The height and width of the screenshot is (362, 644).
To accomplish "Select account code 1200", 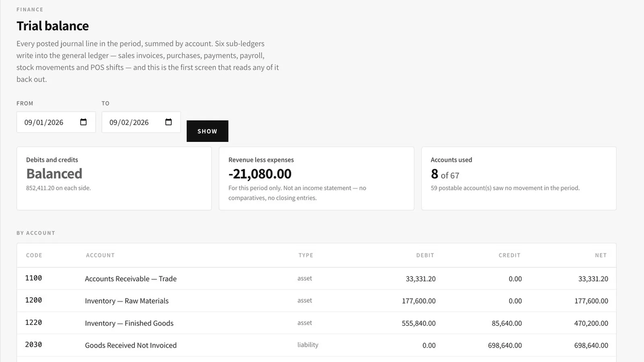I will pyautogui.click(x=33, y=300).
